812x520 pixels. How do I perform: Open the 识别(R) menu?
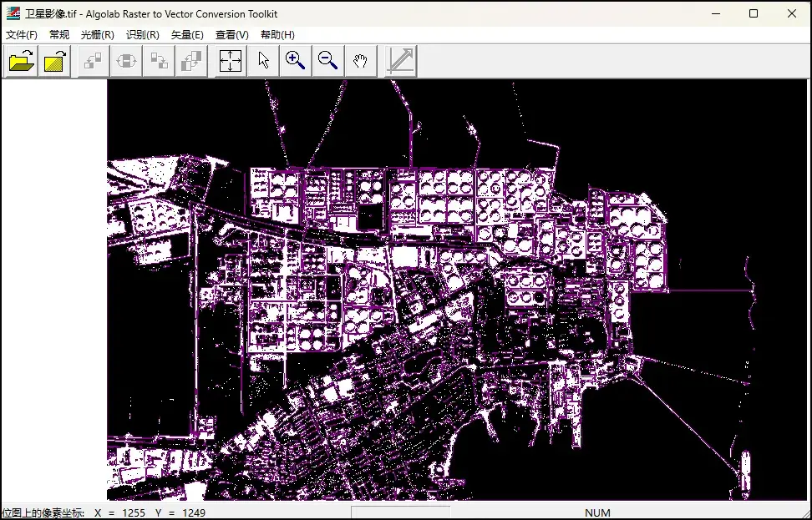tap(142, 35)
